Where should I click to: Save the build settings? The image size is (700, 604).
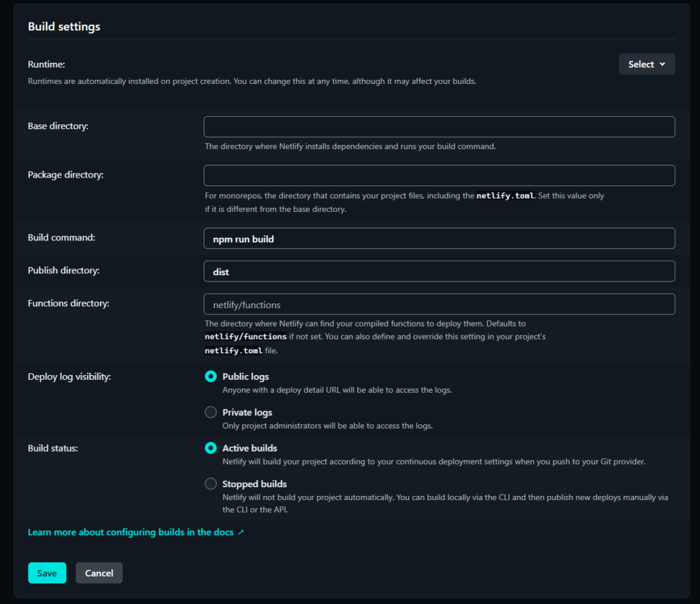pos(46,573)
